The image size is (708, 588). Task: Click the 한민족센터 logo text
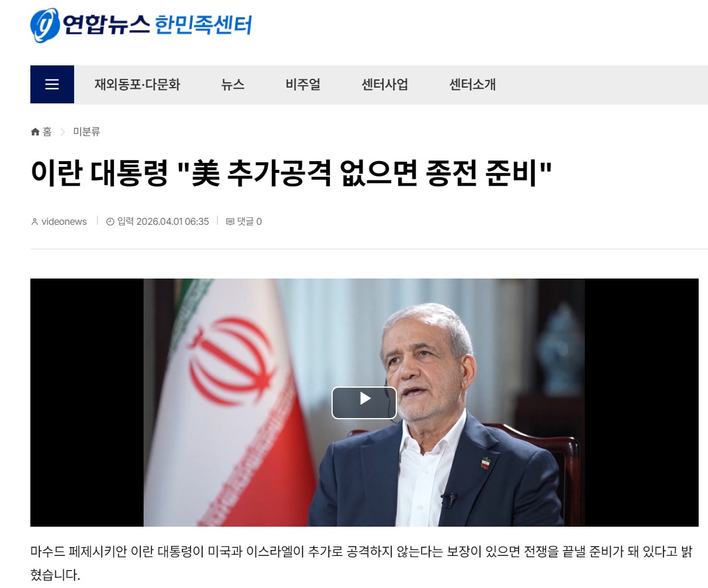point(203,25)
